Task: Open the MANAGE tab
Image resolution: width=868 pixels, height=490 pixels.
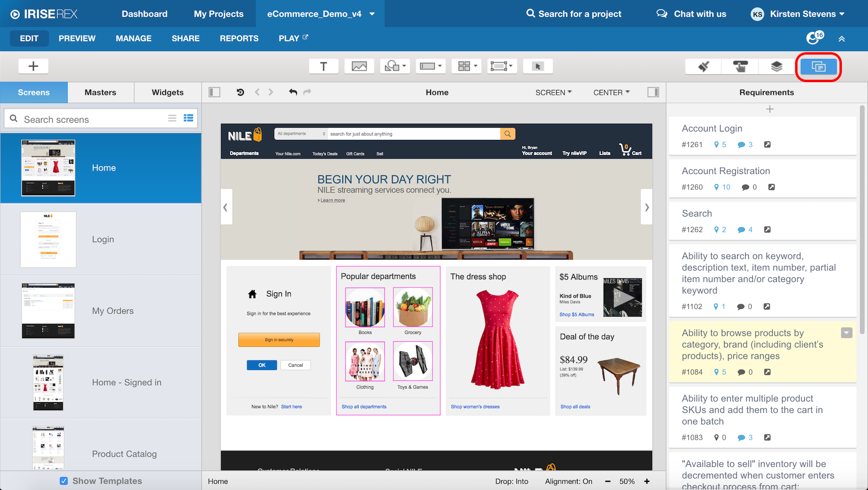Action: coord(134,38)
